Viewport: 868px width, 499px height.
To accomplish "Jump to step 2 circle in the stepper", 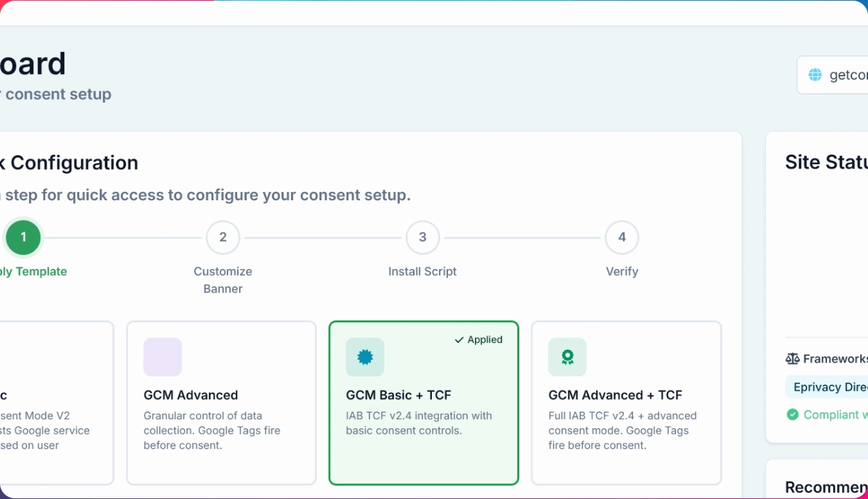I will [x=223, y=238].
